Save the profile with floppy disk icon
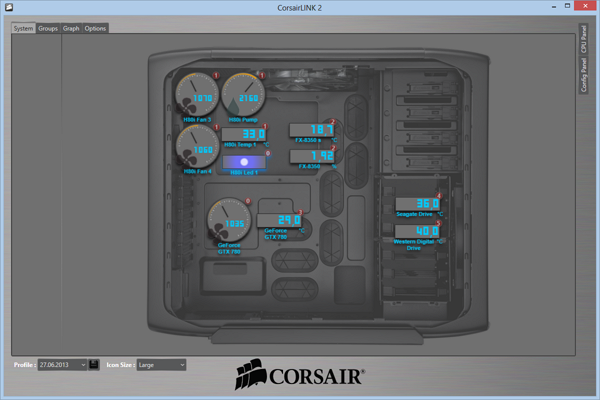This screenshot has width=600, height=400. 94,364
